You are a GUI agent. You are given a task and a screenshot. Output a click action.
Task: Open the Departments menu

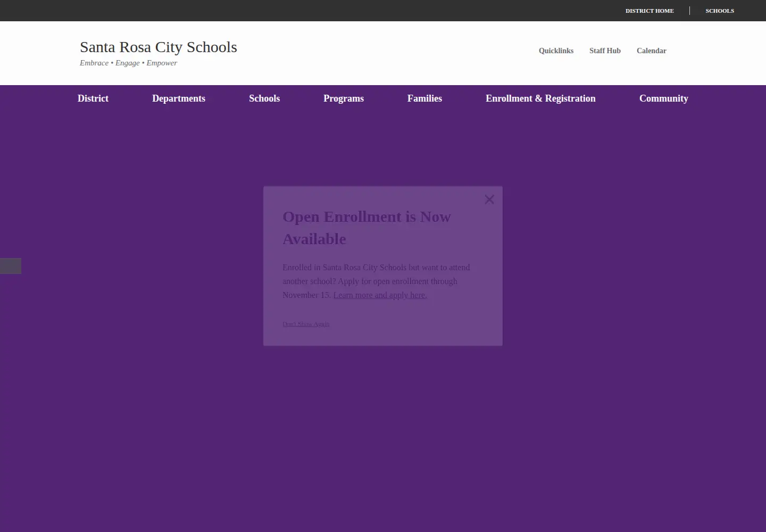[179, 98]
